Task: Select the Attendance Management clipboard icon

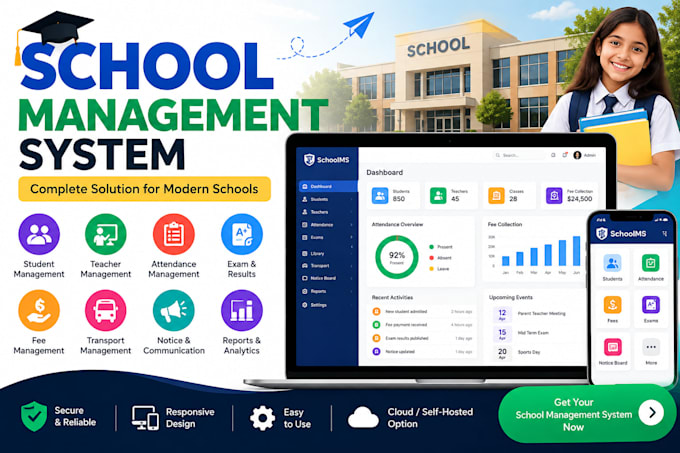Action: click(x=173, y=234)
